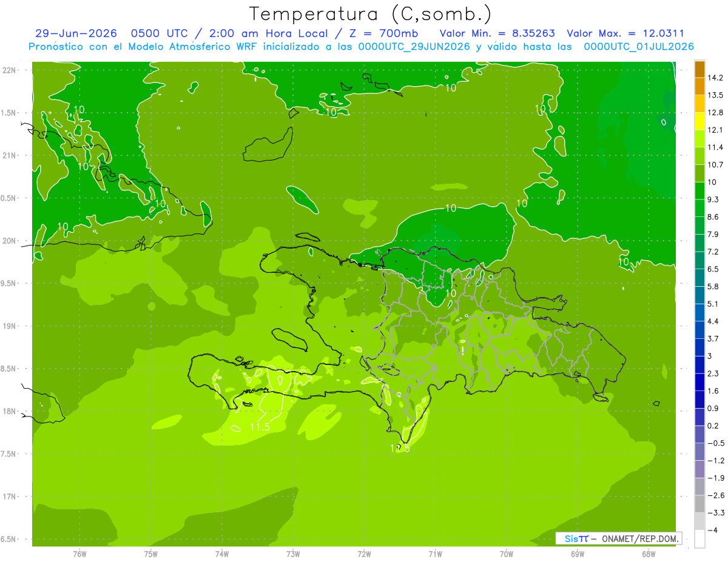Viewport: 728px width, 562px height.
Task: Click the 4.4 legend value
Action: [x=713, y=321]
